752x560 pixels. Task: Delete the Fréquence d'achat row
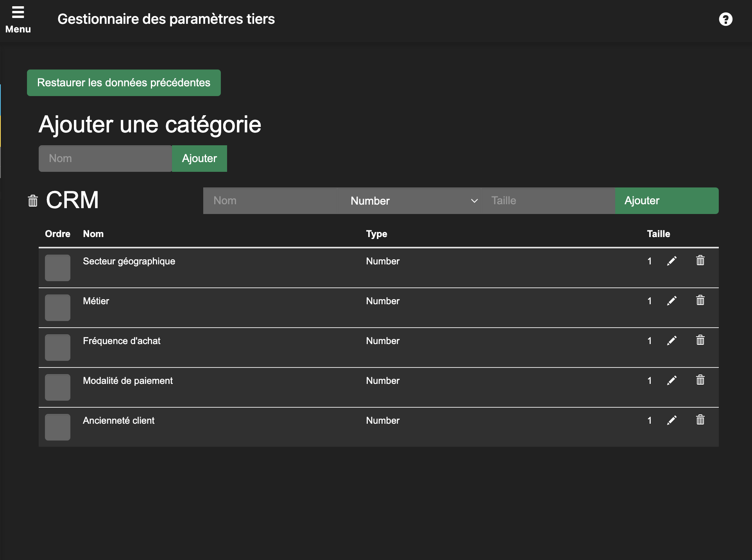[700, 340]
